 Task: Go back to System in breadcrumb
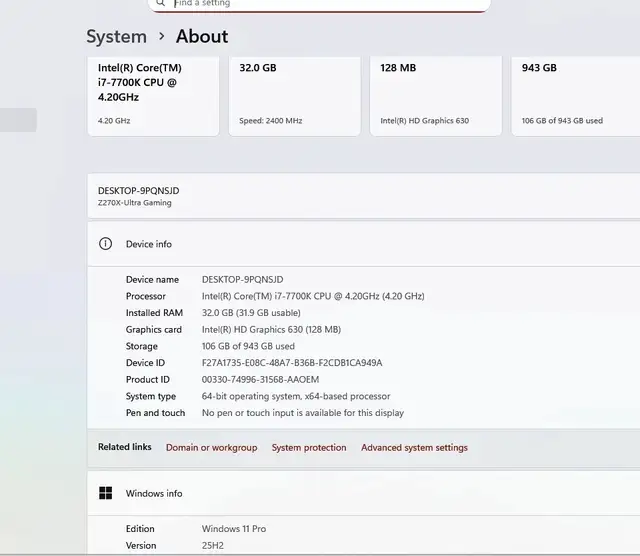pos(116,36)
